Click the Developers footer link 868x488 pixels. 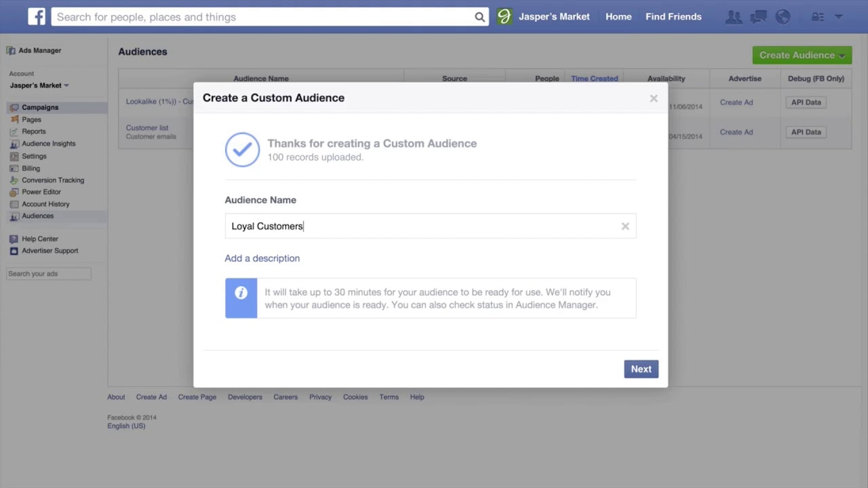pos(245,397)
